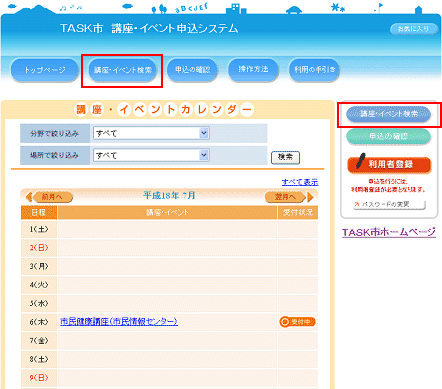
Task: Select the date cell 5(水)
Action: [39, 304]
